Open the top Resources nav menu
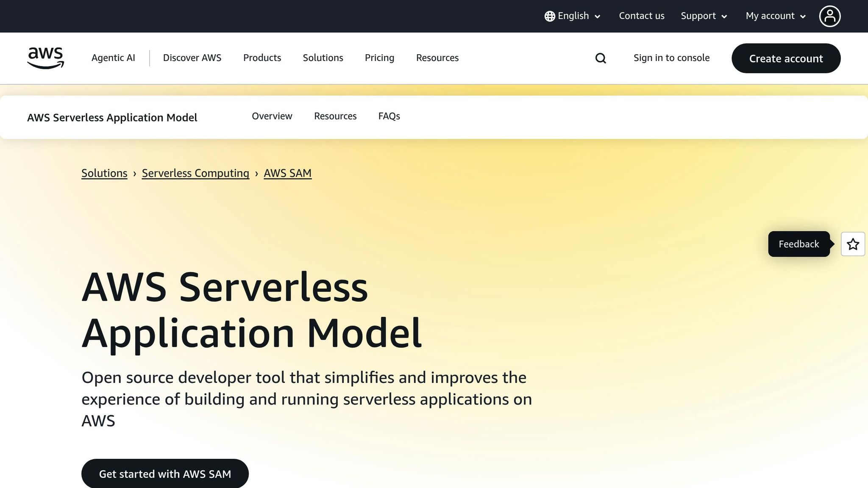The image size is (868, 488). pos(437,58)
